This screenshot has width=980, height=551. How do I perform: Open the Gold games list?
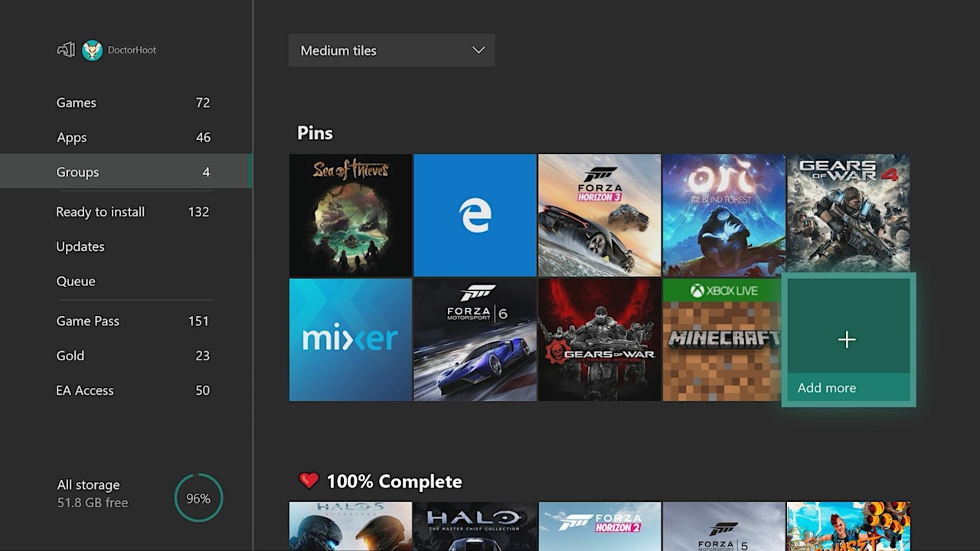tap(70, 355)
